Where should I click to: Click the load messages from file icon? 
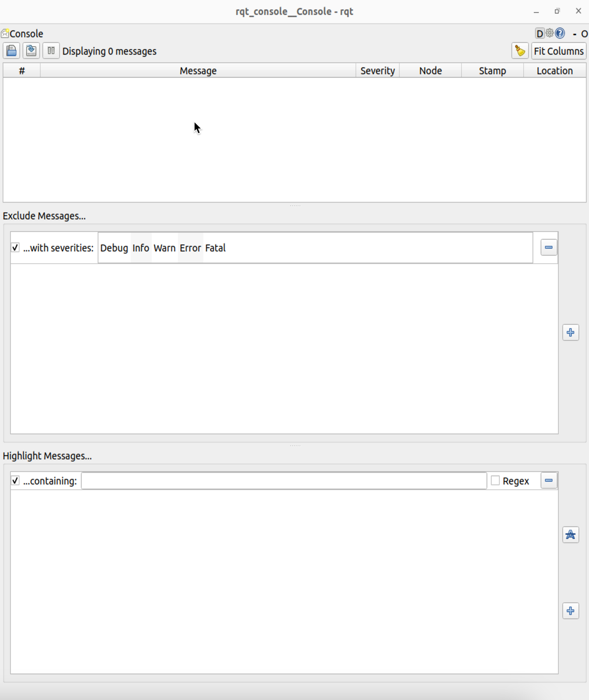click(11, 51)
